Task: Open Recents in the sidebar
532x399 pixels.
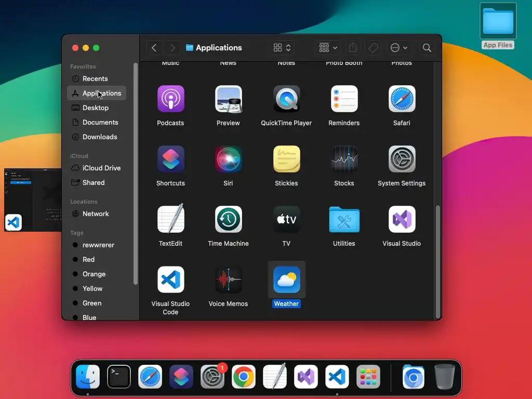Action: pos(97,79)
